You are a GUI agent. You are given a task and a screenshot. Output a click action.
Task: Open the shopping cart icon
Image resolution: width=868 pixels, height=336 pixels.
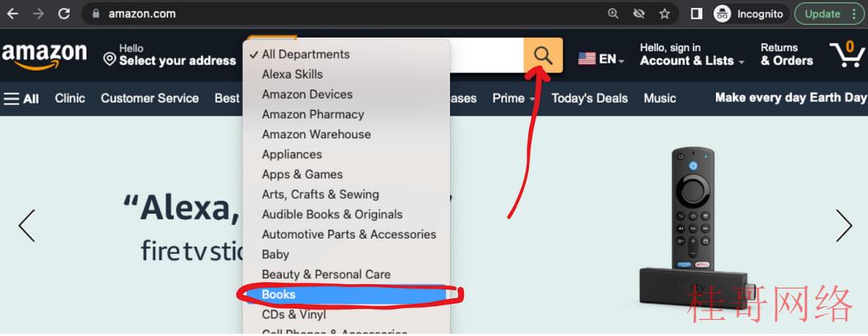pos(847,55)
